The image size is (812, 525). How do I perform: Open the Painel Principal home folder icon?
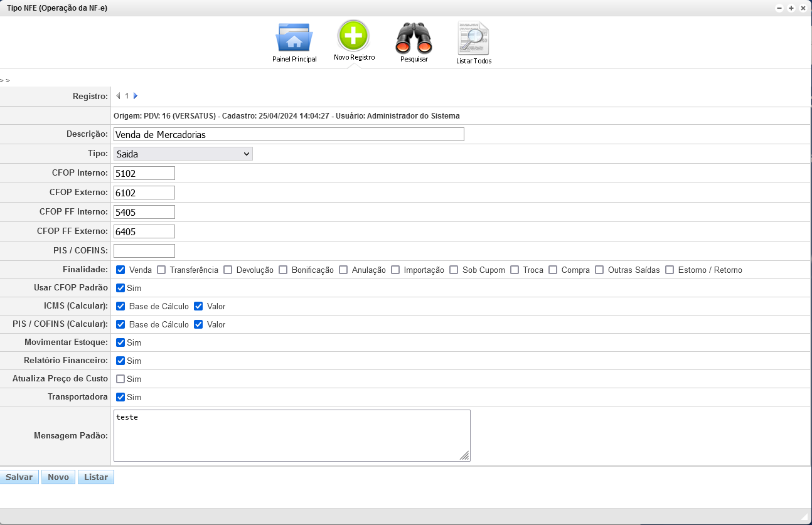coord(294,38)
